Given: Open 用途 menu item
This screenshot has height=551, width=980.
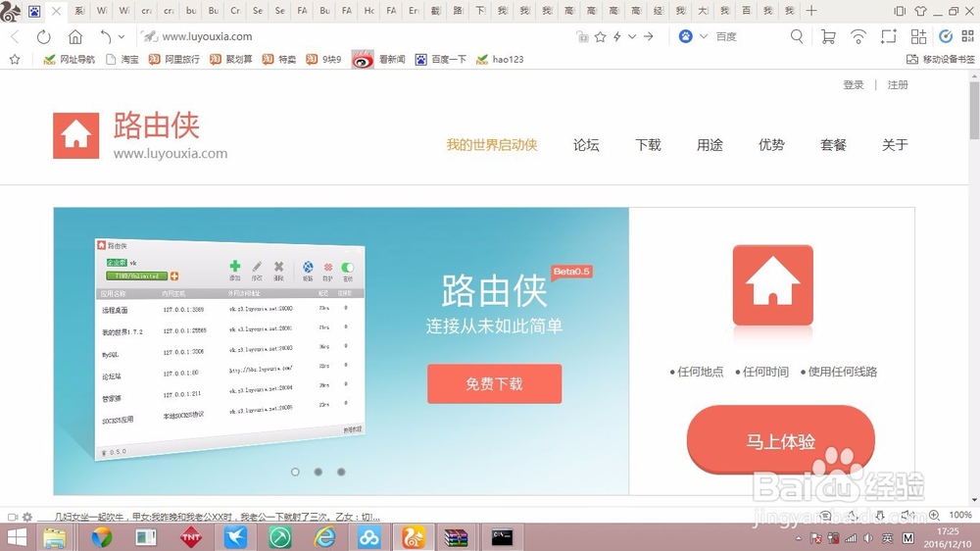Looking at the screenshot, I should (x=710, y=145).
